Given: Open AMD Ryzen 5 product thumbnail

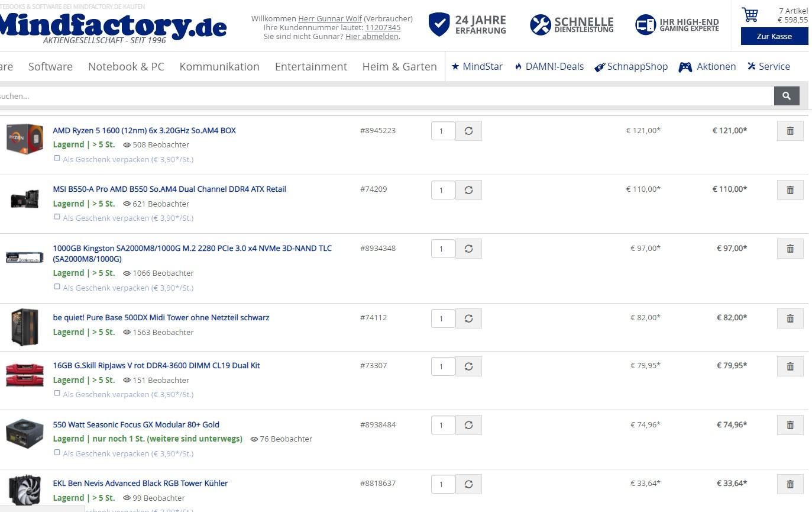Looking at the screenshot, I should click(24, 139).
